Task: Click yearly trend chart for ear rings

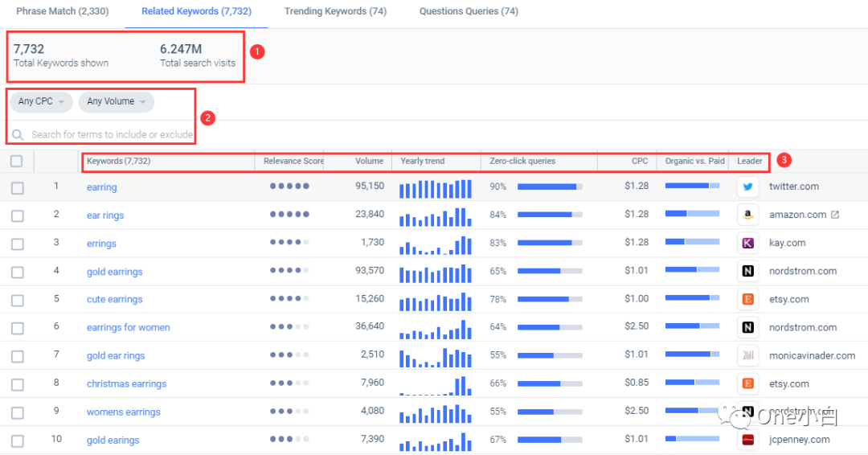Action: [436, 217]
